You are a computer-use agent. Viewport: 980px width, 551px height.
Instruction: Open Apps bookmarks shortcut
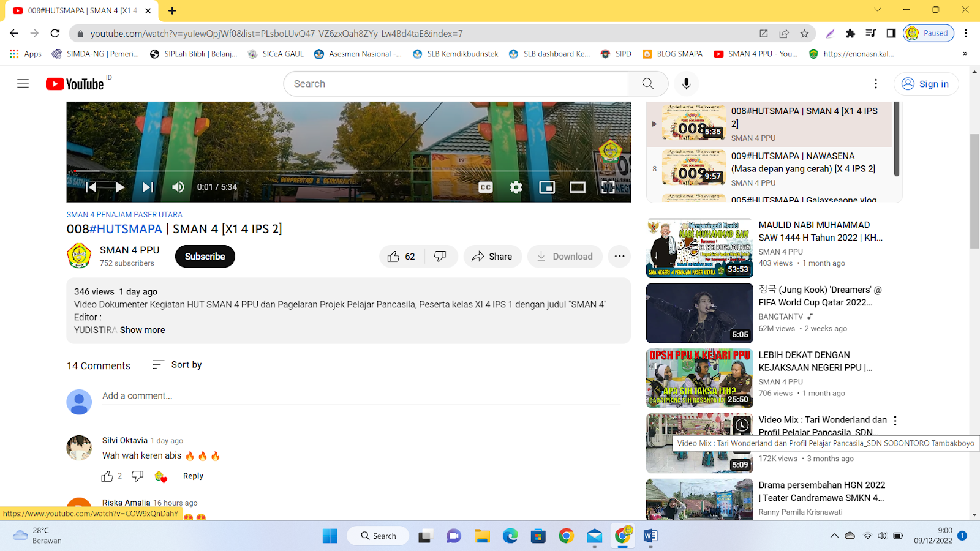point(26,54)
